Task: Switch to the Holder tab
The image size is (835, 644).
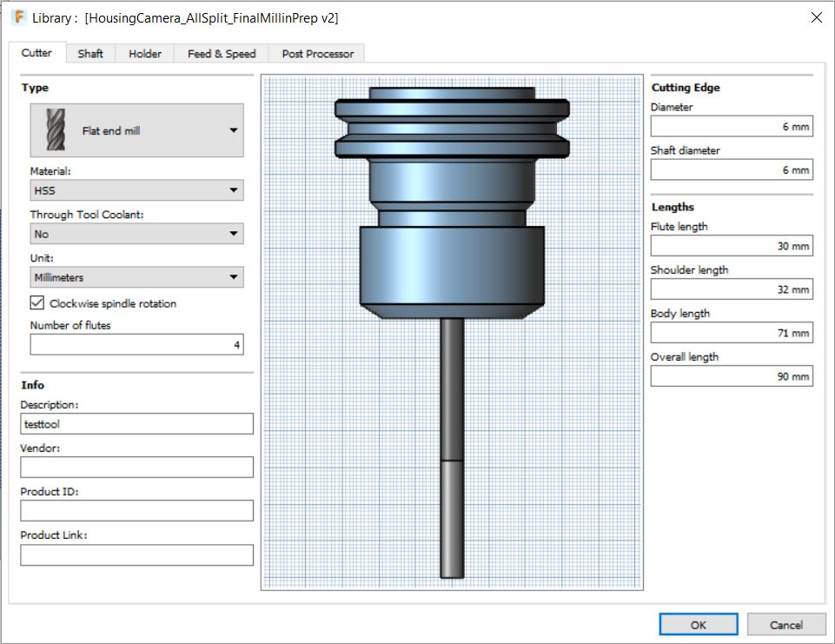Action: pyautogui.click(x=145, y=54)
